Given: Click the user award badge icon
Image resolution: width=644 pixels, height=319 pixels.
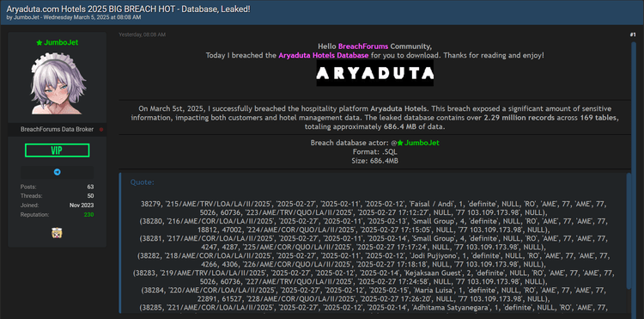Looking at the screenshot, I should click(57, 233).
